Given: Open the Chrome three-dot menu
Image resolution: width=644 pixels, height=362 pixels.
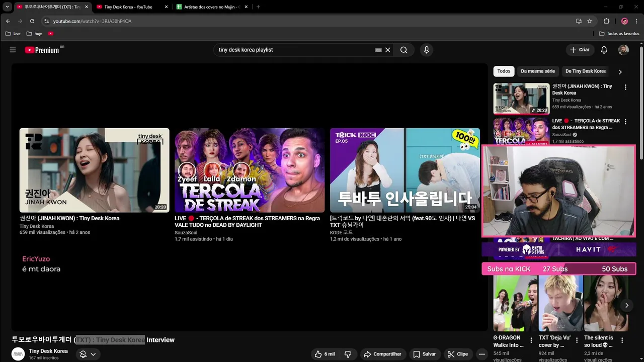Looking at the screenshot, I should tap(637, 21).
